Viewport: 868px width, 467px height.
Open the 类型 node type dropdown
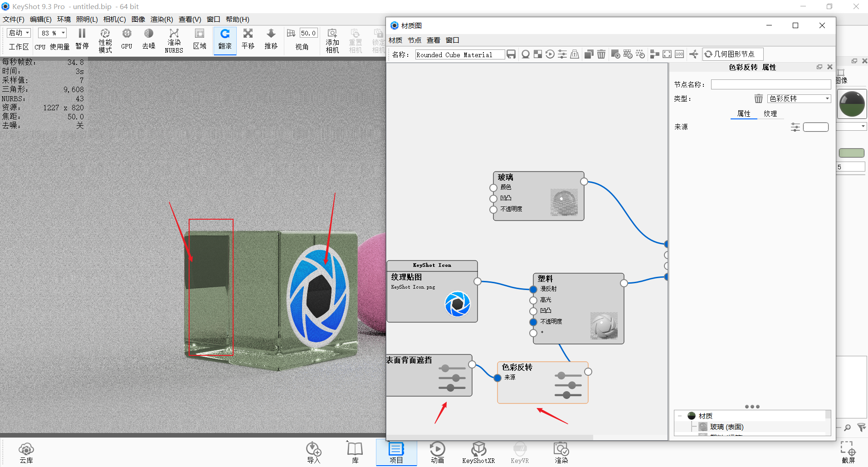coord(799,98)
